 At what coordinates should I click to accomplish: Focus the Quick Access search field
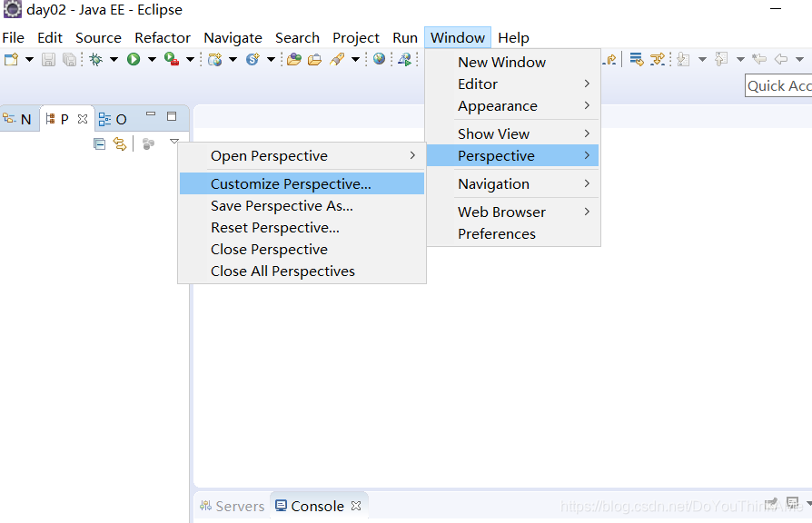coord(778,86)
